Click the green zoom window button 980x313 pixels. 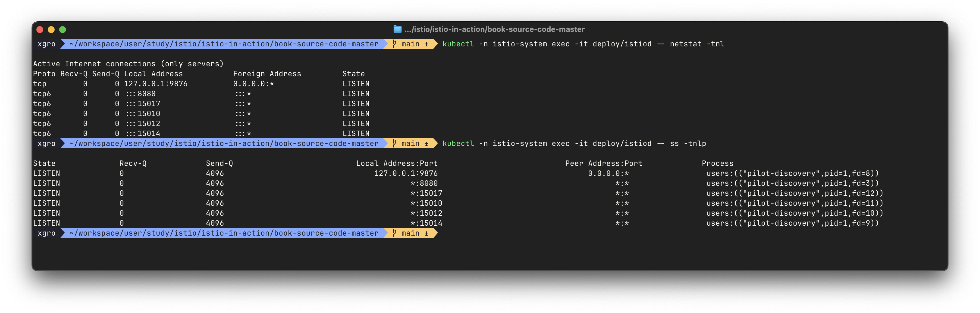[63, 29]
